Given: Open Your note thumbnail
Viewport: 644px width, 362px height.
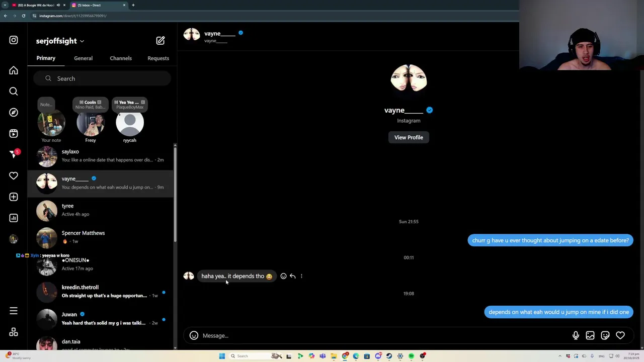Looking at the screenshot, I should 51,123.
